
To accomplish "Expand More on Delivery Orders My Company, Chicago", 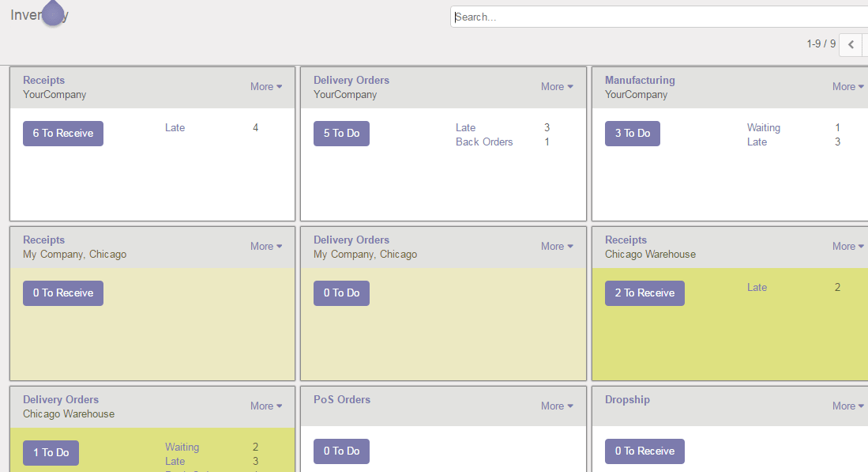I will 557,246.
